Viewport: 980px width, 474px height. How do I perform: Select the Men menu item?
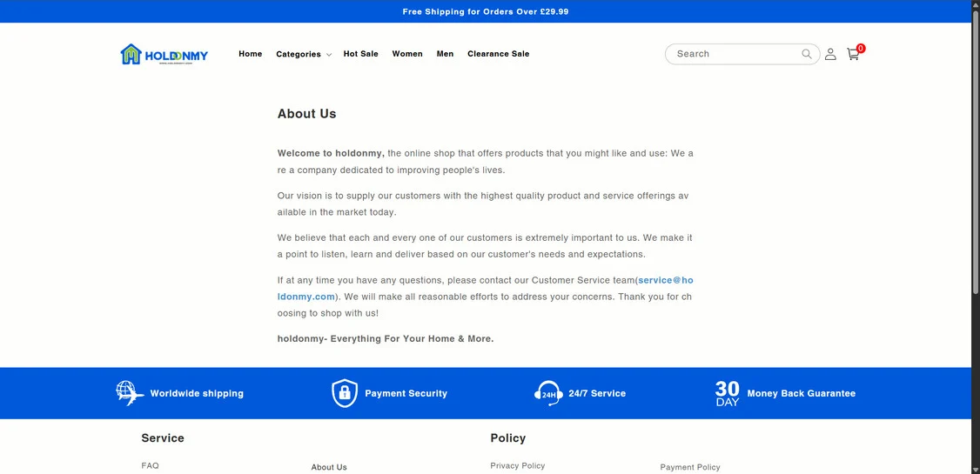pos(445,54)
